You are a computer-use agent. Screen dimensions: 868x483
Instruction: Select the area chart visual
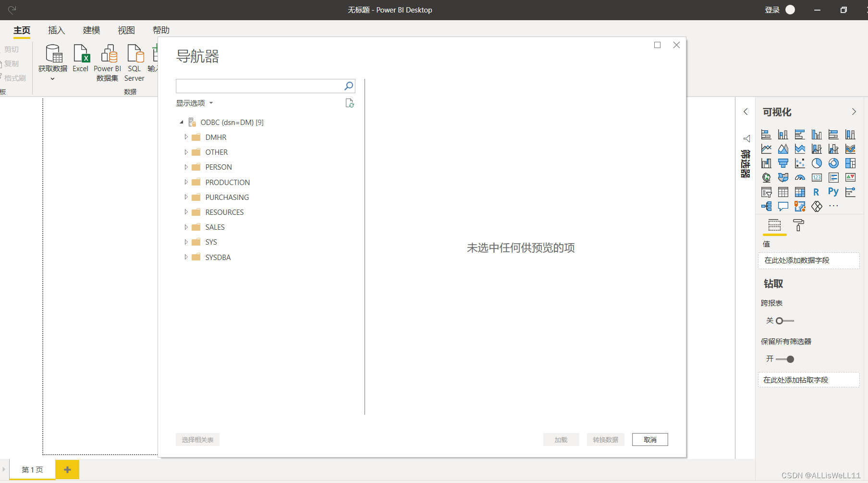783,149
